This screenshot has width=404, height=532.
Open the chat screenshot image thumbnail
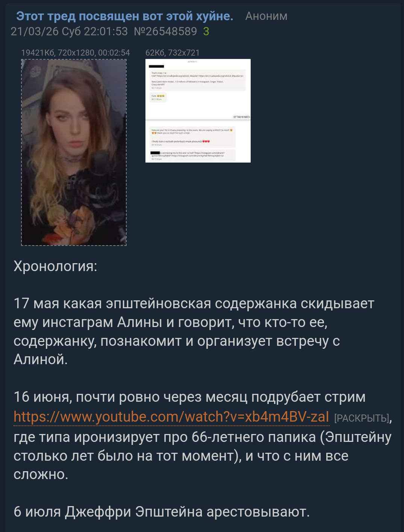pos(198,111)
